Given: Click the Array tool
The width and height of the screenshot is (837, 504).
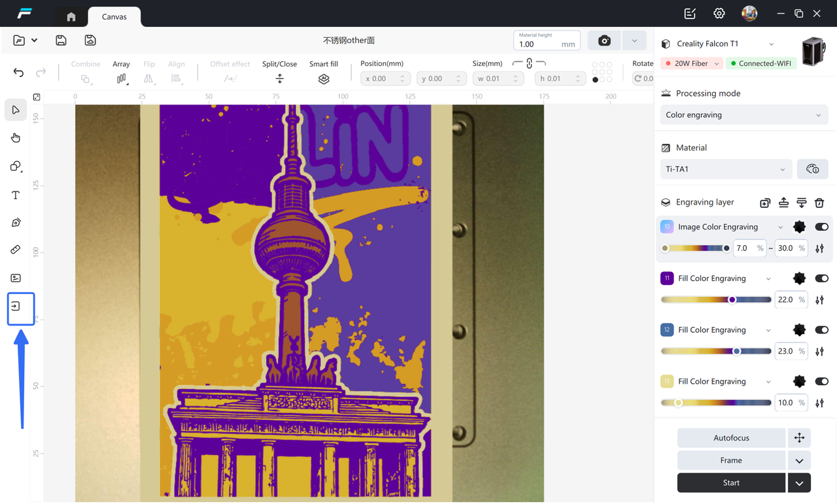Looking at the screenshot, I should pos(121,78).
